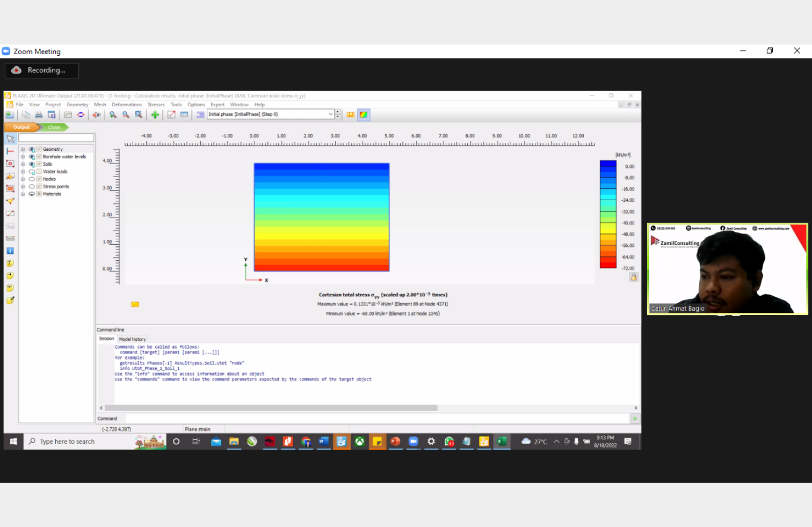Uncheck the Nodes checkbox
The height and width of the screenshot is (527, 812).
pos(39,179)
